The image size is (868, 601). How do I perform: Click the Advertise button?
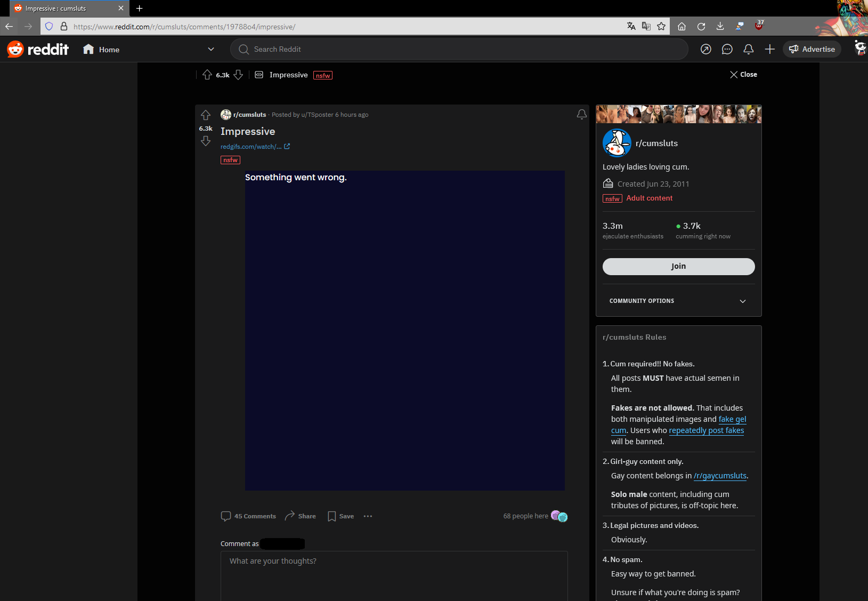(x=812, y=50)
